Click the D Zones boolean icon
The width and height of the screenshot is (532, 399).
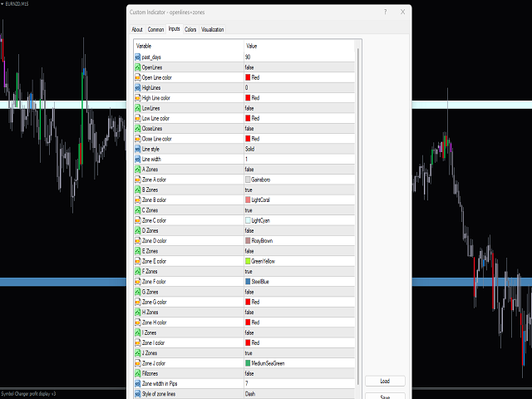[x=137, y=230]
